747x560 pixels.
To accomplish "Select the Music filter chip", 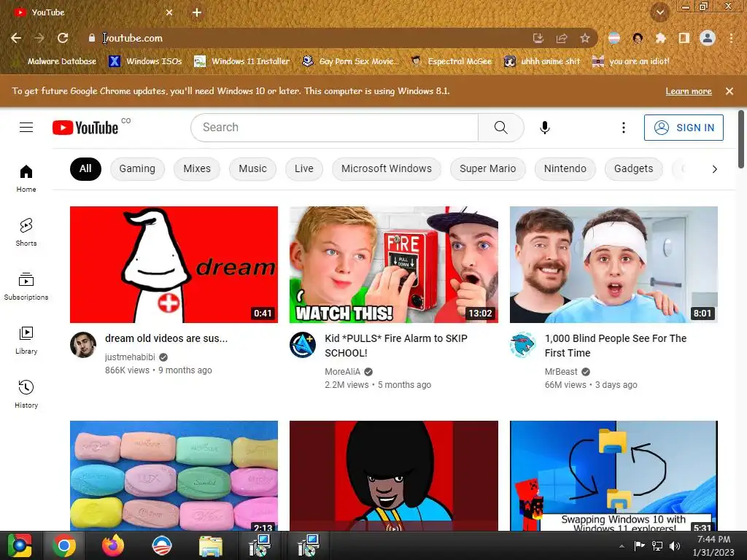I will click(x=252, y=168).
